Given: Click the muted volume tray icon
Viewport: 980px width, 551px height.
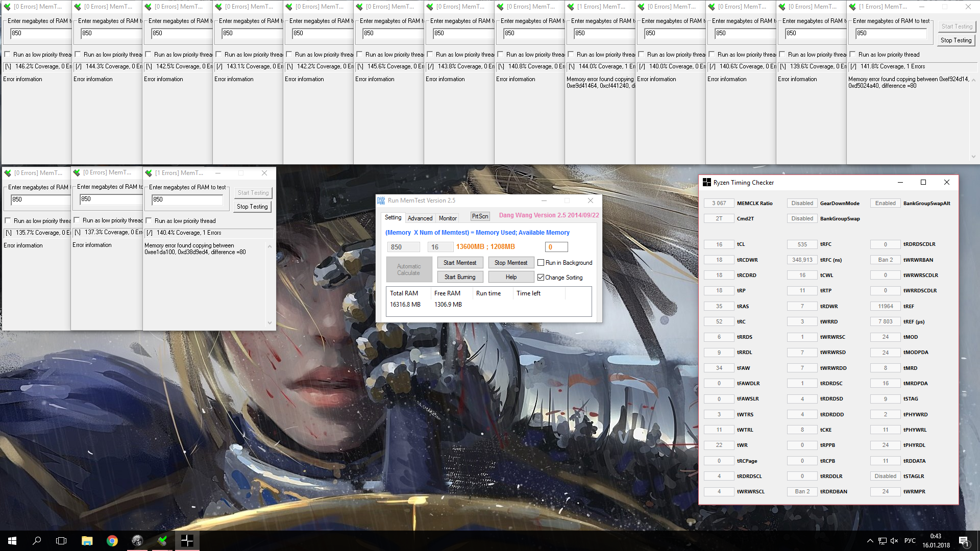Looking at the screenshot, I should click(894, 541).
